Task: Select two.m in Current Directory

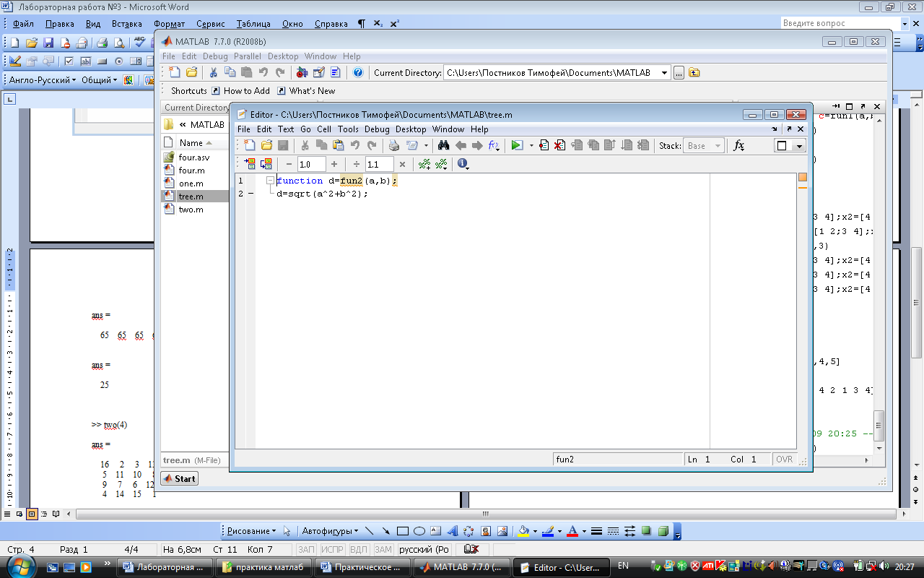Action: pos(191,210)
